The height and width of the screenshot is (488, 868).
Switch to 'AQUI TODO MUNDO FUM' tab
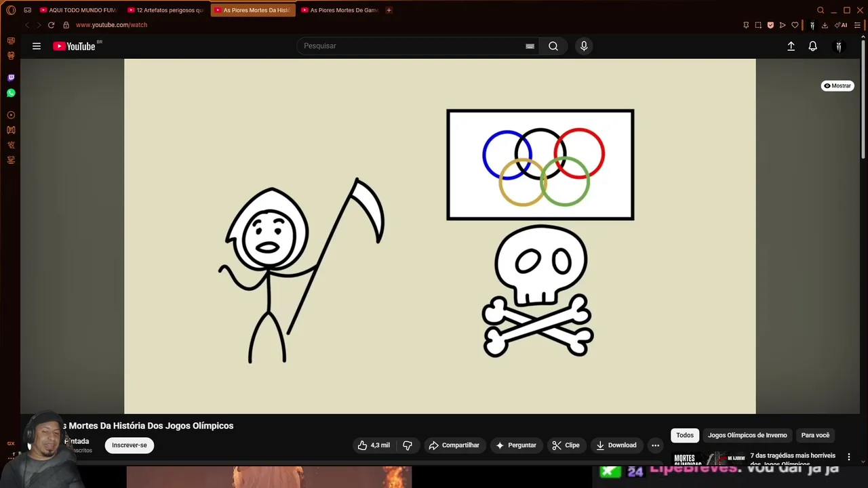tap(78, 10)
